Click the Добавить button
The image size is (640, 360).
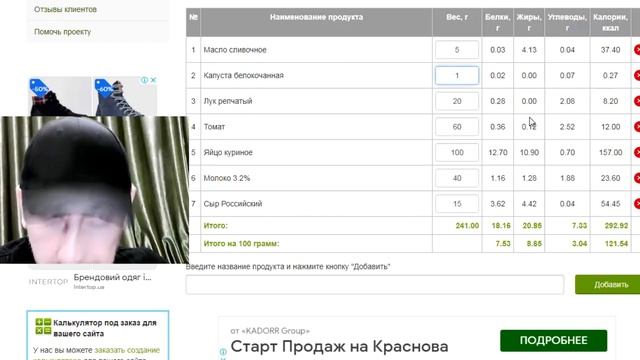[608, 284]
